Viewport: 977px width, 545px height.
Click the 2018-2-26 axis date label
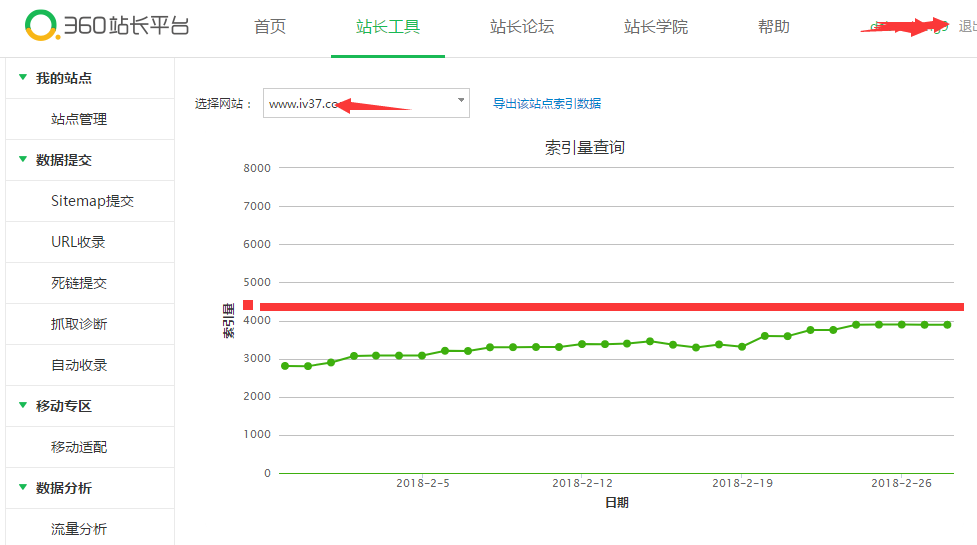(x=901, y=483)
